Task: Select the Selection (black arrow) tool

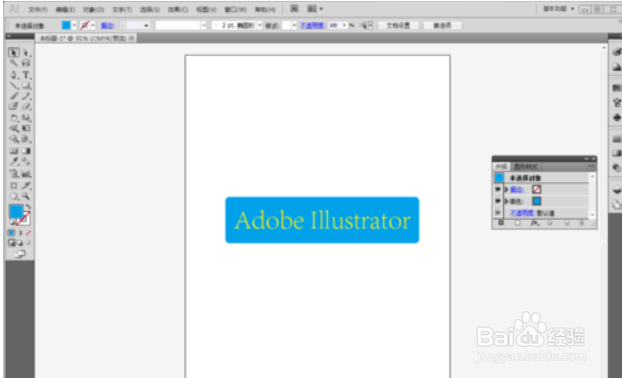Action: point(14,52)
